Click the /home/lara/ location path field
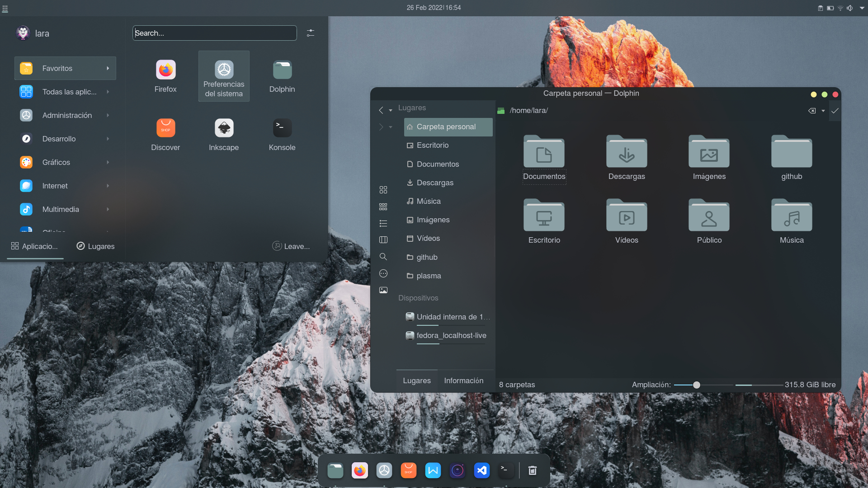This screenshot has width=868, height=488. 656,111
